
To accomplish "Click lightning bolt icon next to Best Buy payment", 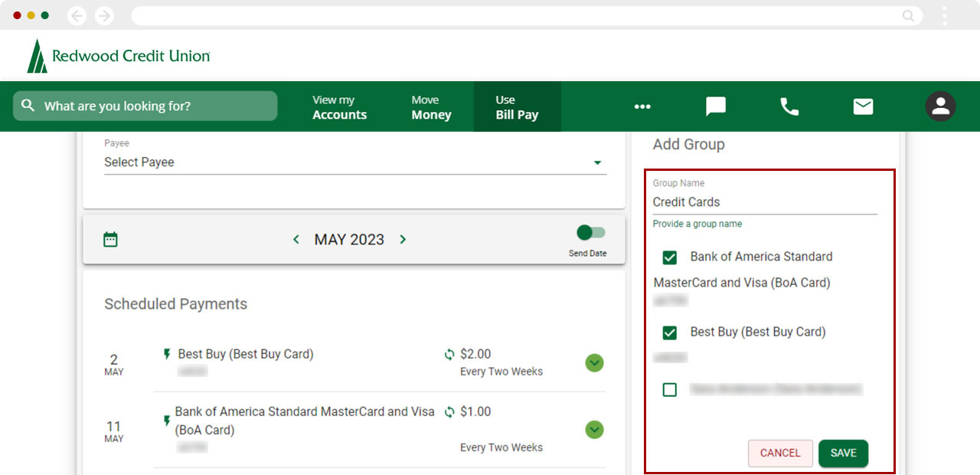I will pos(167,354).
